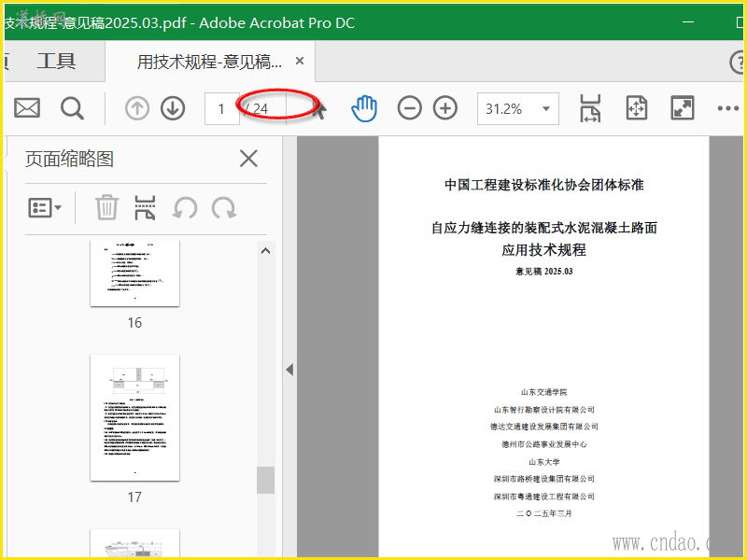This screenshot has height=560, width=747.
Task: Zoom out with the minus icon
Action: point(410,108)
